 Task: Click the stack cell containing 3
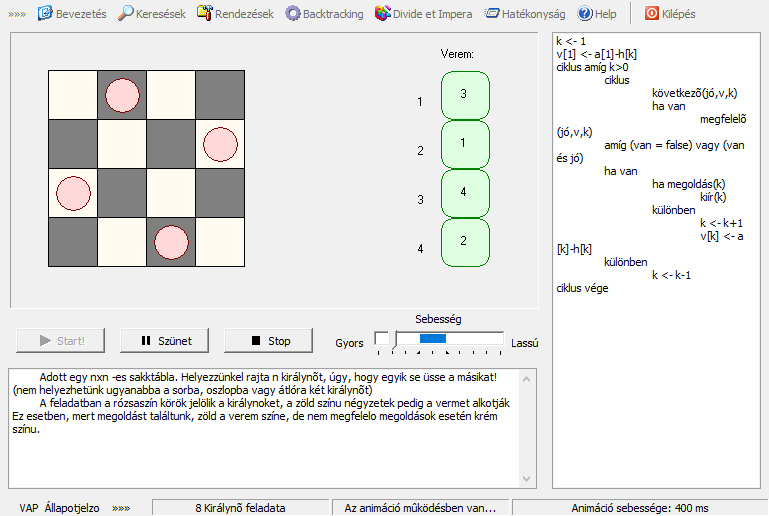click(x=465, y=95)
